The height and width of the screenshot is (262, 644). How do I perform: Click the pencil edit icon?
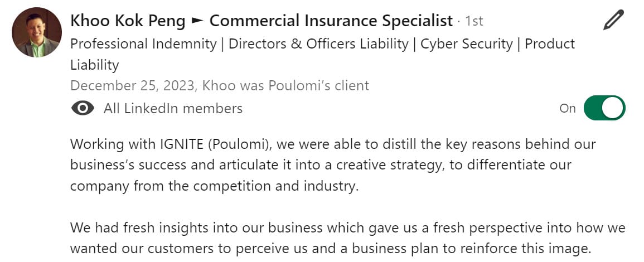click(x=613, y=20)
